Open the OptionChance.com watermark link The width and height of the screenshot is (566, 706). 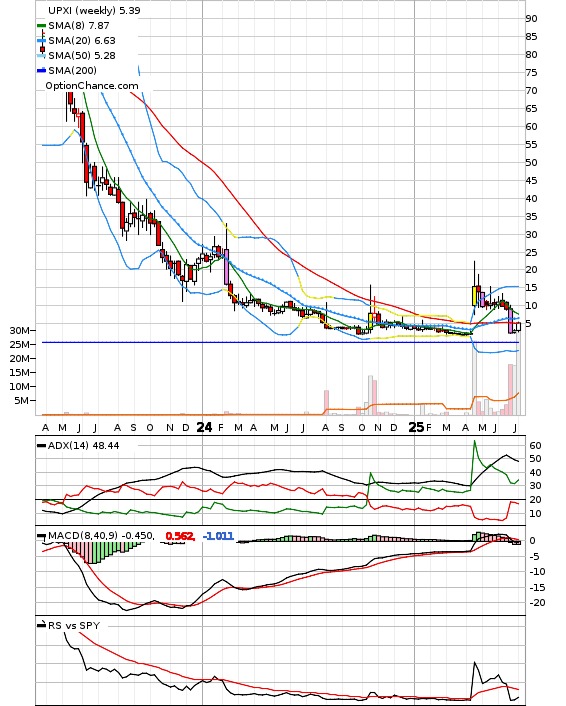tap(92, 86)
